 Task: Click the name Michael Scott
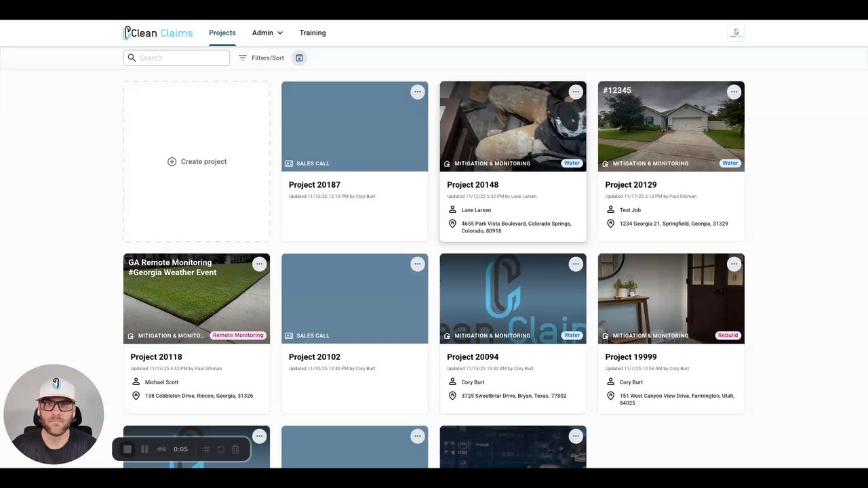point(161,382)
